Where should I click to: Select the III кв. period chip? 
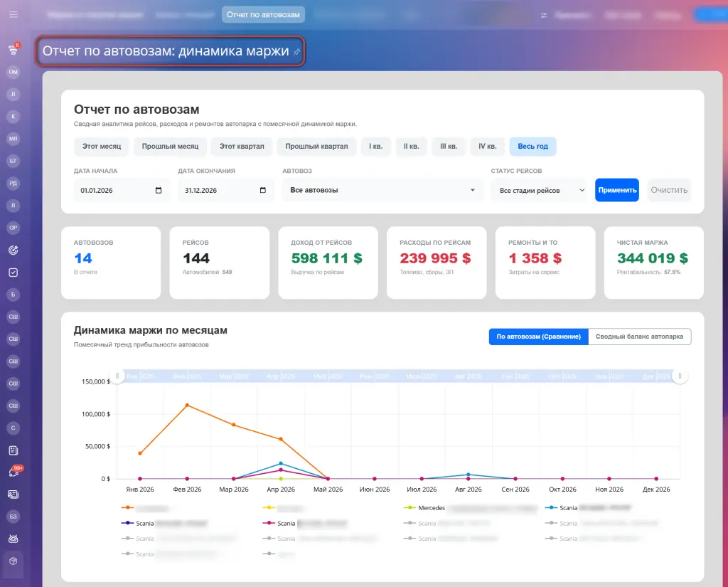449,147
